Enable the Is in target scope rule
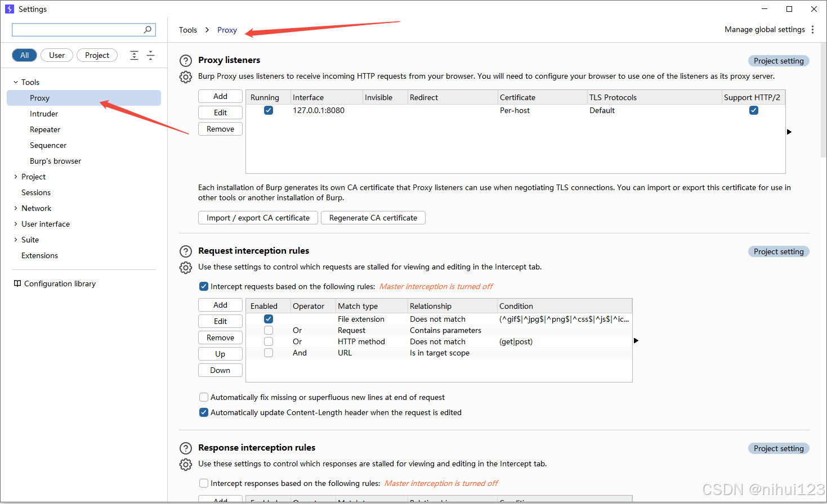This screenshot has width=827, height=504. coord(269,353)
